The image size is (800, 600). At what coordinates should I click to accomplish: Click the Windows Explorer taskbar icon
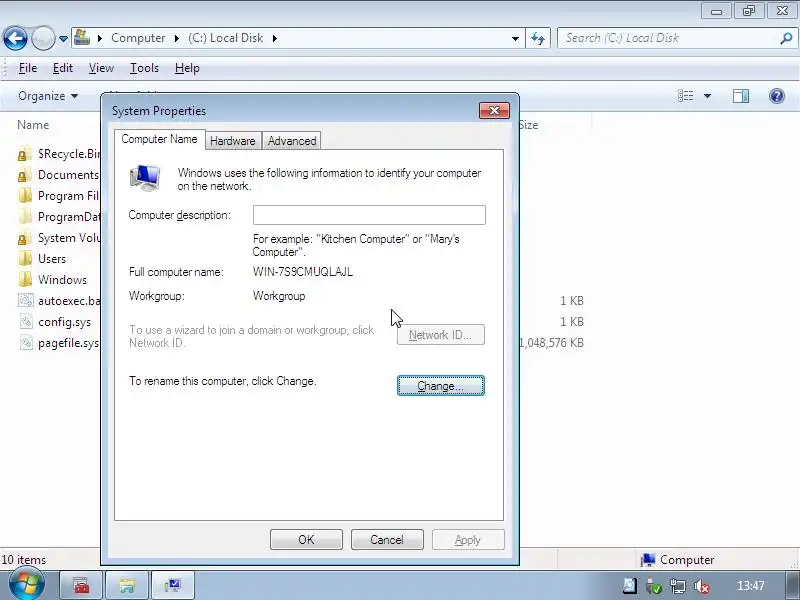pos(127,585)
